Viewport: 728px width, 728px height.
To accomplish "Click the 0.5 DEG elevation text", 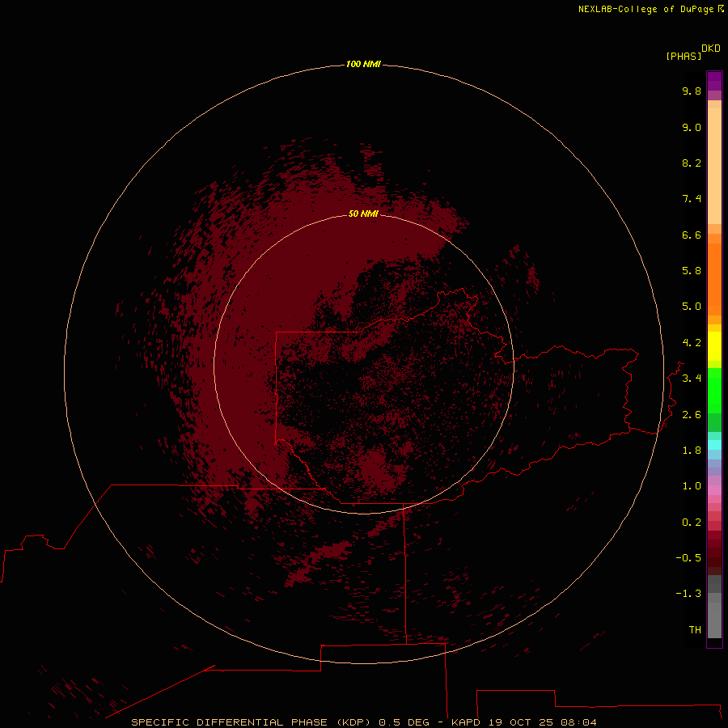I will 404,722.
